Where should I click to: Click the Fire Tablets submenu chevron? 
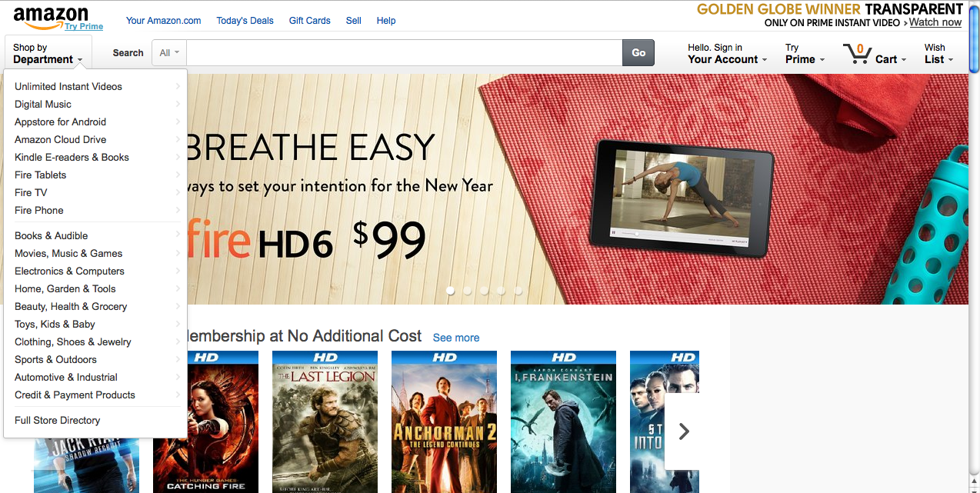click(178, 175)
